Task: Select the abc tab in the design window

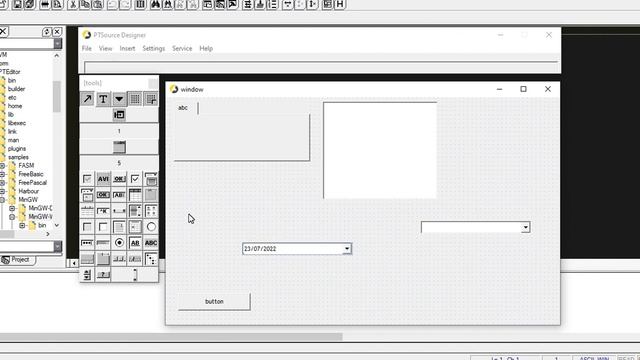Action: pos(183,108)
